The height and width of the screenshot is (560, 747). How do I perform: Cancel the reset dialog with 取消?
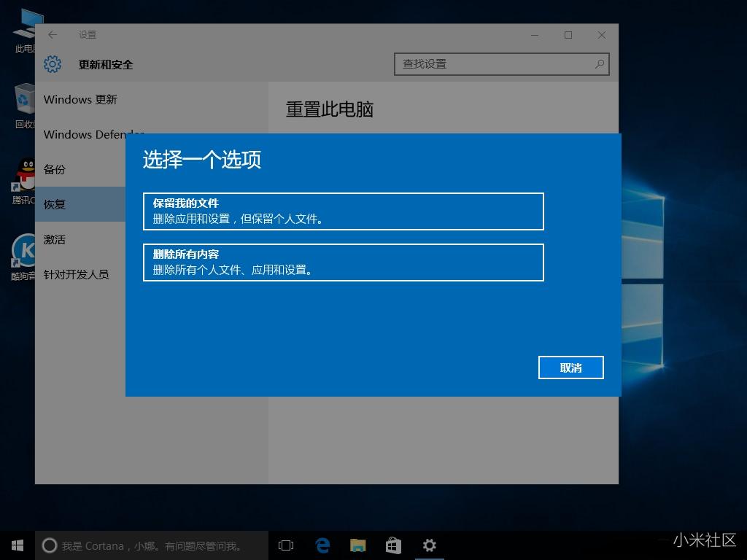[x=570, y=367]
